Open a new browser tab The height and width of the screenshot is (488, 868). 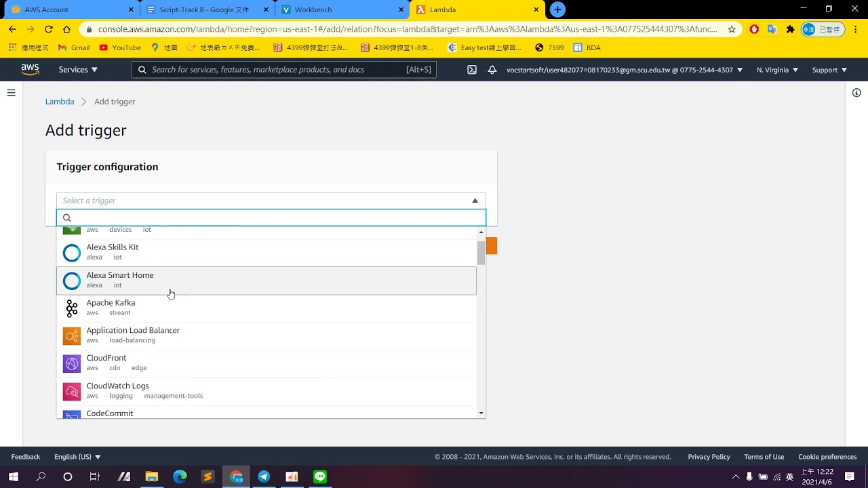pyautogui.click(x=557, y=9)
